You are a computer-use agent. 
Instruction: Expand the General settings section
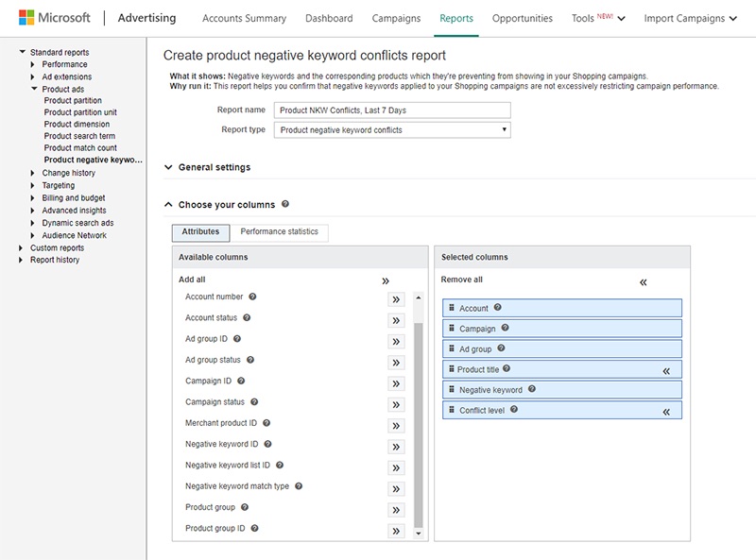(168, 167)
